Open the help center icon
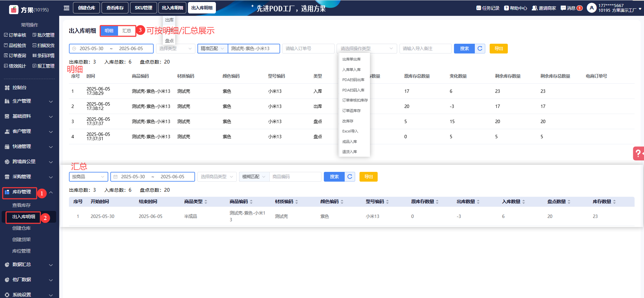 pos(506,8)
